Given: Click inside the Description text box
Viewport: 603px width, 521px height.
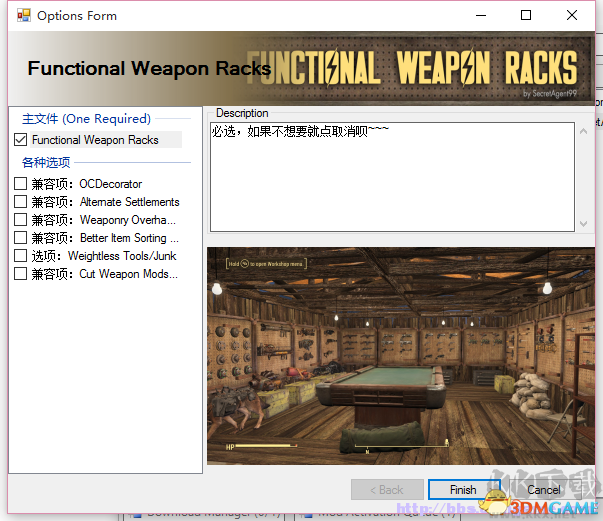Looking at the screenshot, I should click(392, 177).
